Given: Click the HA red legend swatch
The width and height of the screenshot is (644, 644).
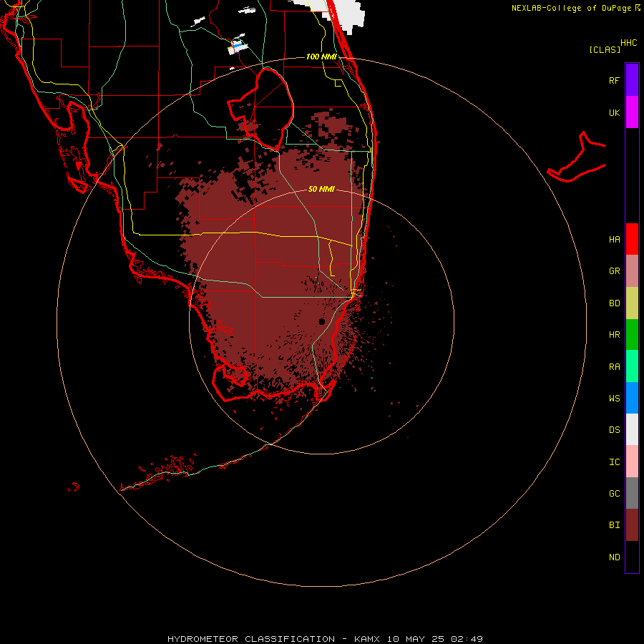Looking at the screenshot, I should 632,239.
